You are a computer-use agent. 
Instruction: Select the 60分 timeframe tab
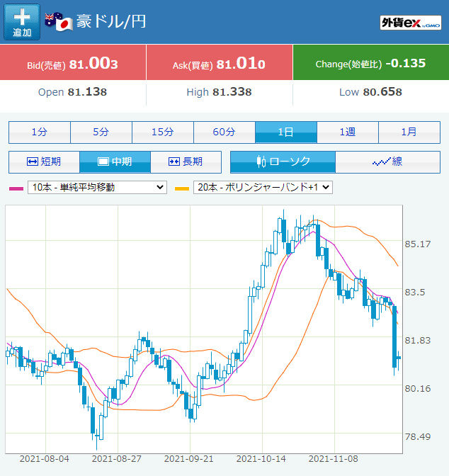tap(224, 132)
